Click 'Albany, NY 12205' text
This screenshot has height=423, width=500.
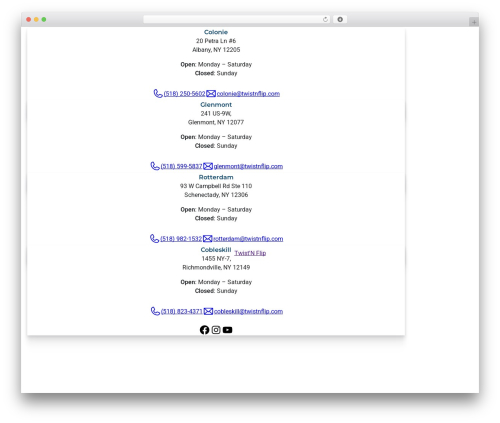[216, 50]
